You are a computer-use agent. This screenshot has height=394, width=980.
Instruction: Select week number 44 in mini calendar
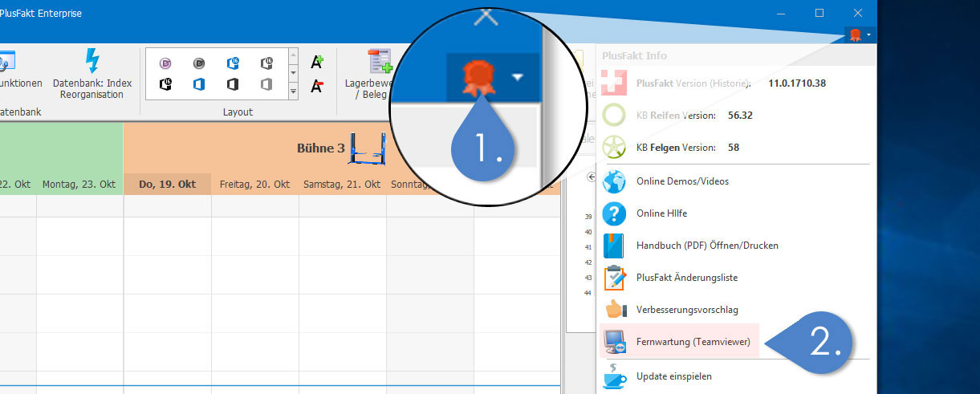tap(588, 293)
